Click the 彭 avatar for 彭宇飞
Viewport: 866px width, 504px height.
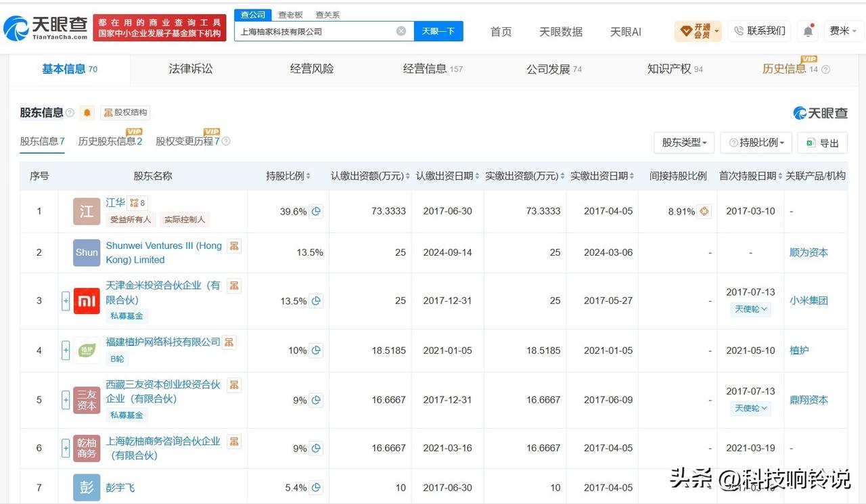[x=87, y=487]
